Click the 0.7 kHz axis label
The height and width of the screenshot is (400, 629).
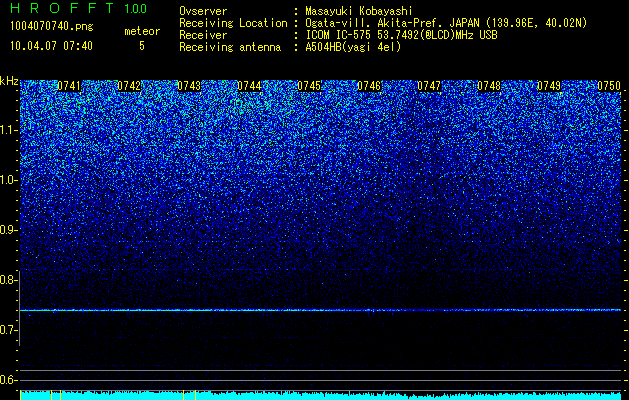tap(9, 330)
